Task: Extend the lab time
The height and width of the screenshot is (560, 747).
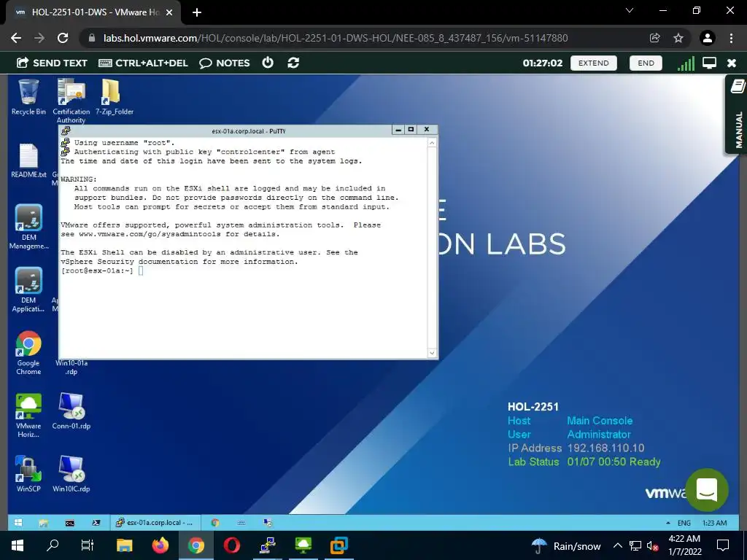Action: pyautogui.click(x=593, y=63)
